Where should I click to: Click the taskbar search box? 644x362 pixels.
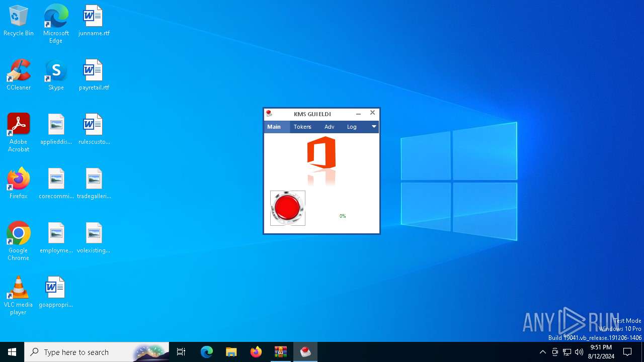pos(97,352)
